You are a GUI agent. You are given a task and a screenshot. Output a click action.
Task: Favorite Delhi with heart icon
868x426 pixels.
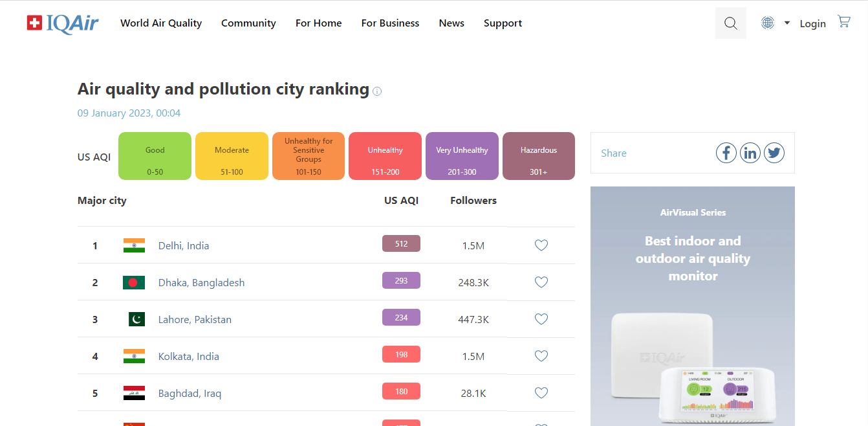pyautogui.click(x=541, y=245)
